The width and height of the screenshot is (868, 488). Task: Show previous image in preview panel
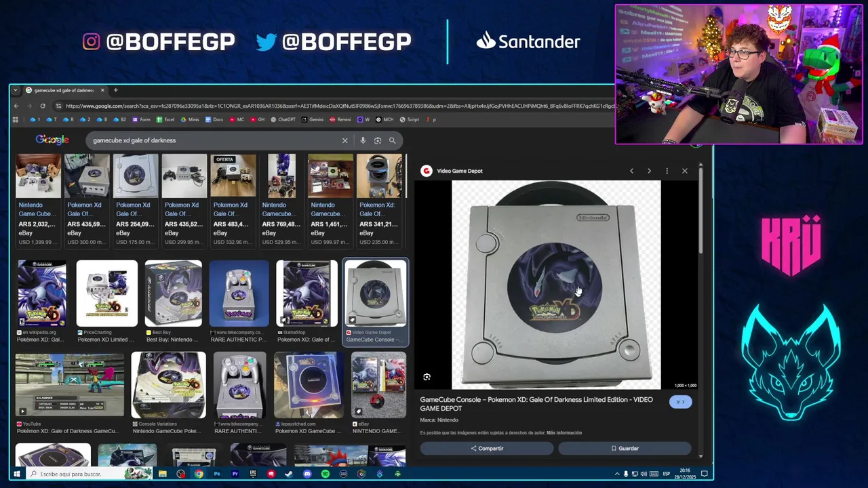[631, 171]
